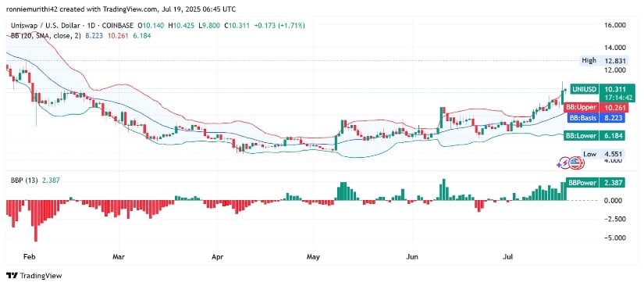Click the Apr label on time axis

(217, 257)
